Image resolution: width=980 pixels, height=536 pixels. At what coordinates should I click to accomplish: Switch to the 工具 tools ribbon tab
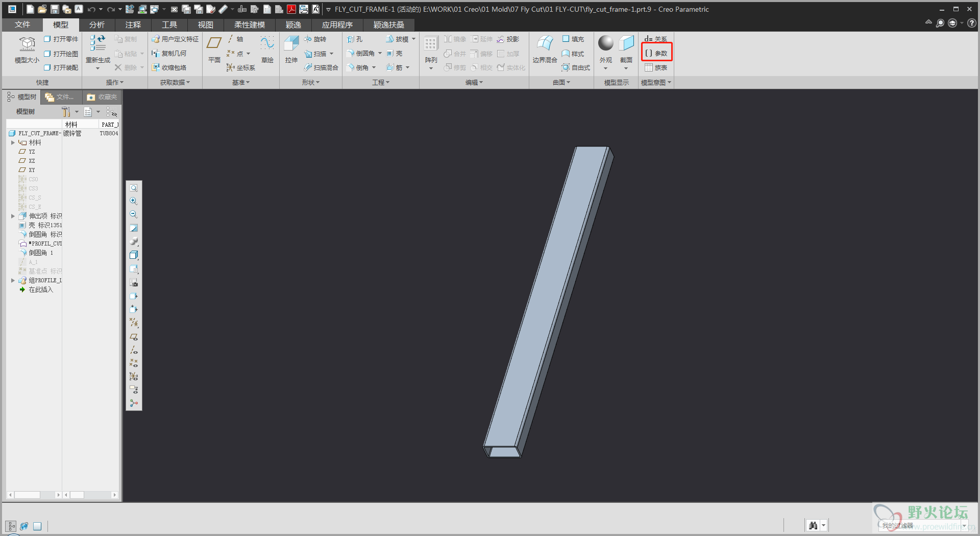[x=169, y=25]
